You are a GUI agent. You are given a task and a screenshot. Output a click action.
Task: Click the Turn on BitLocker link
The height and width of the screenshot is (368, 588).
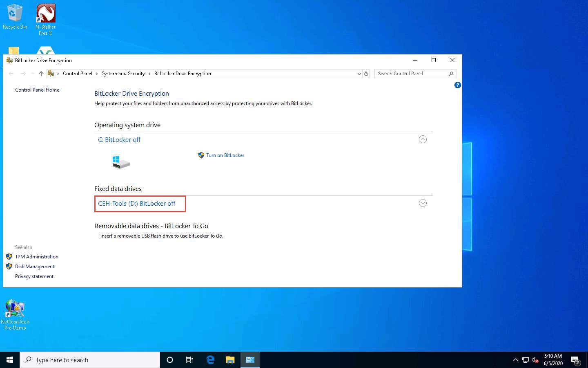pos(225,155)
